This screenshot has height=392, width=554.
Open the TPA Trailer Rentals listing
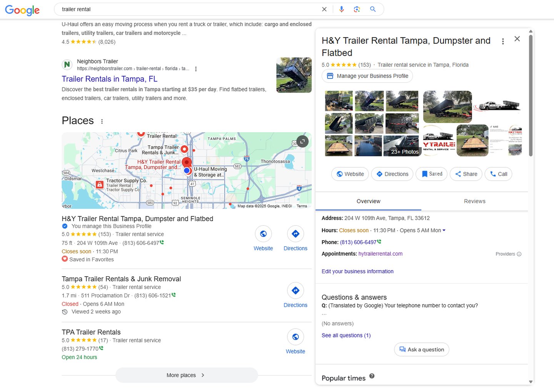(91, 332)
